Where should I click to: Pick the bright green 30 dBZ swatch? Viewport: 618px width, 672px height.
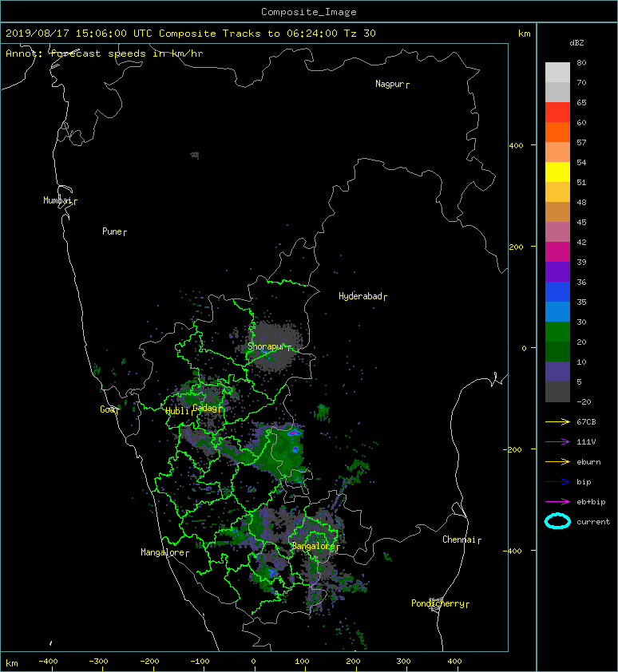coord(557,331)
